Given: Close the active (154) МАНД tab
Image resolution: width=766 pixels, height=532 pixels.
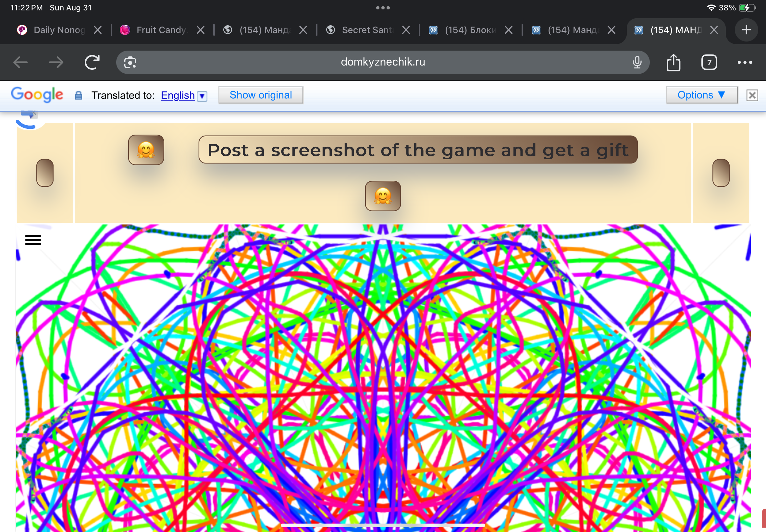Looking at the screenshot, I should pyautogui.click(x=714, y=30).
